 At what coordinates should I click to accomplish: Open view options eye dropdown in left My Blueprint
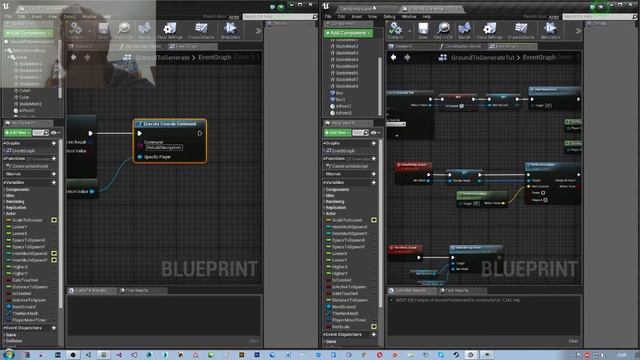[56, 133]
